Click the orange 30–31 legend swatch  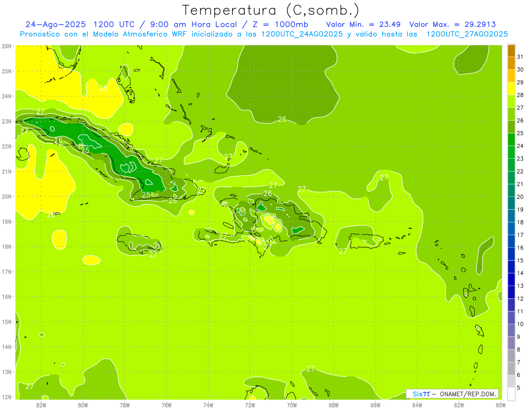(511, 63)
